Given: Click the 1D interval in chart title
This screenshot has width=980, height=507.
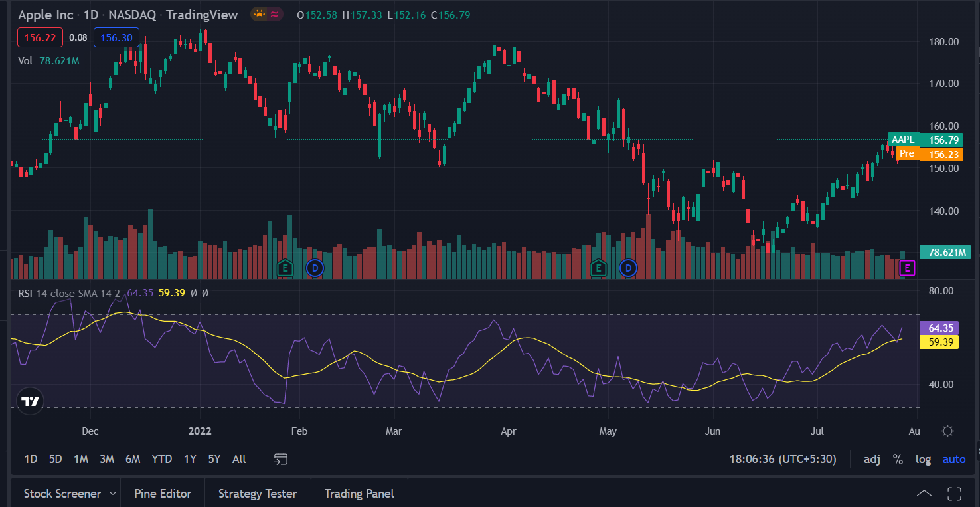Looking at the screenshot, I should (x=91, y=15).
